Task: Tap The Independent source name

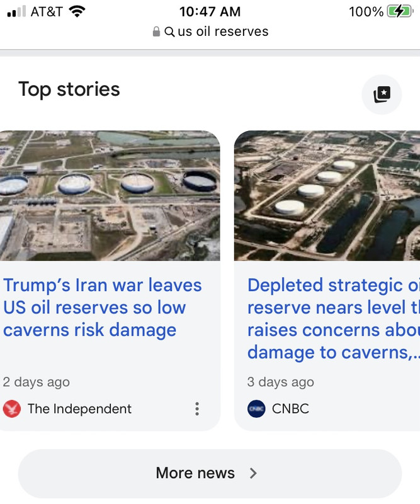Action: point(79,409)
